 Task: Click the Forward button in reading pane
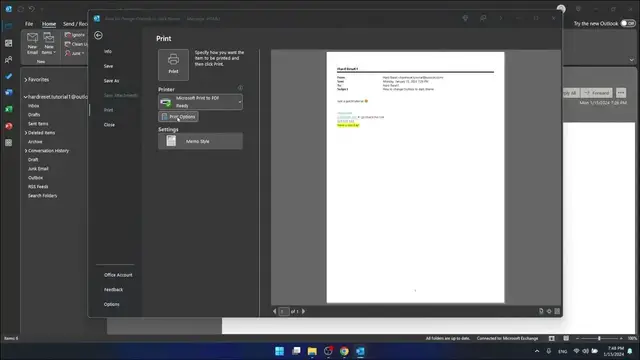[x=597, y=93]
